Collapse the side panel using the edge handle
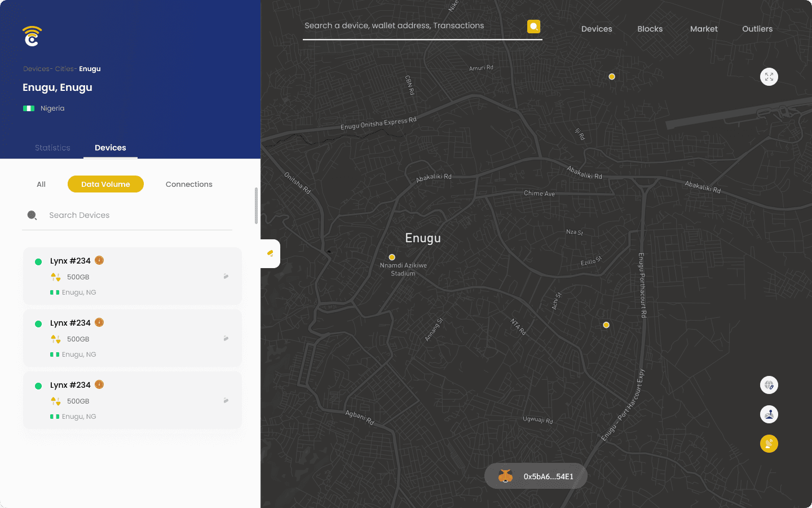This screenshot has width=812, height=508. point(270,253)
